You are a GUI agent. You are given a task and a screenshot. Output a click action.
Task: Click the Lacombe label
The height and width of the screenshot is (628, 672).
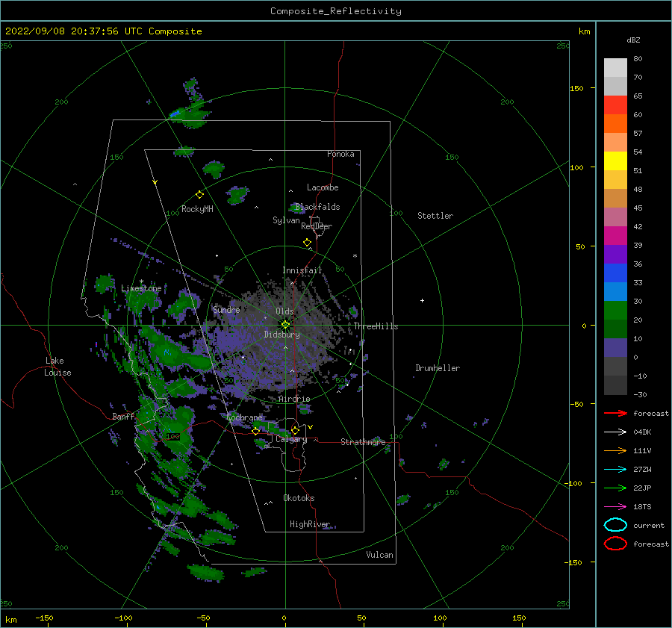[x=323, y=187]
